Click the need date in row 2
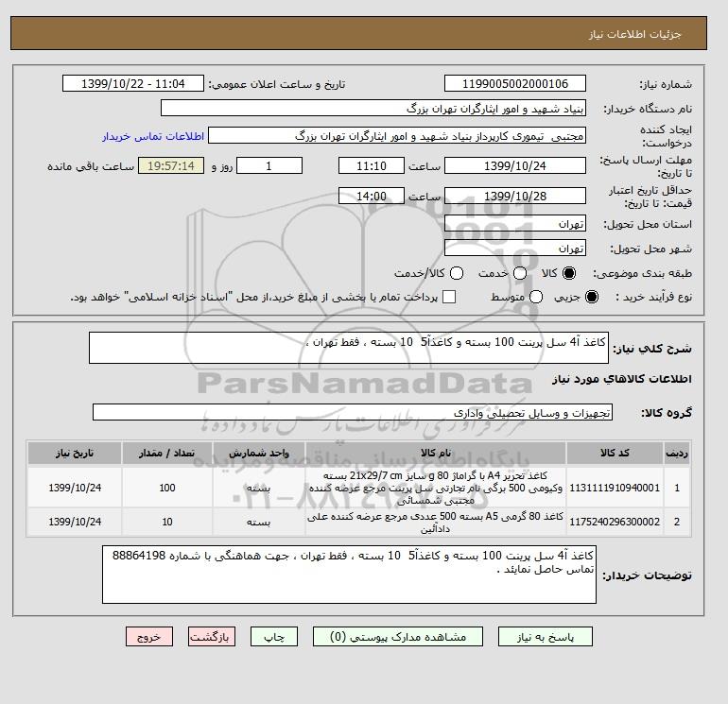The width and height of the screenshot is (728, 704). point(75,522)
